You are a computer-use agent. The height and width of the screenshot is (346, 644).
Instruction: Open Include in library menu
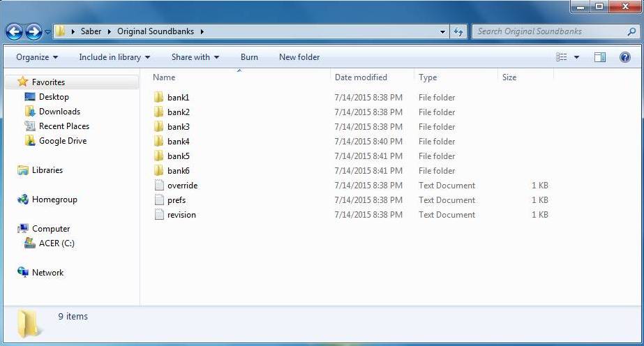tap(114, 57)
